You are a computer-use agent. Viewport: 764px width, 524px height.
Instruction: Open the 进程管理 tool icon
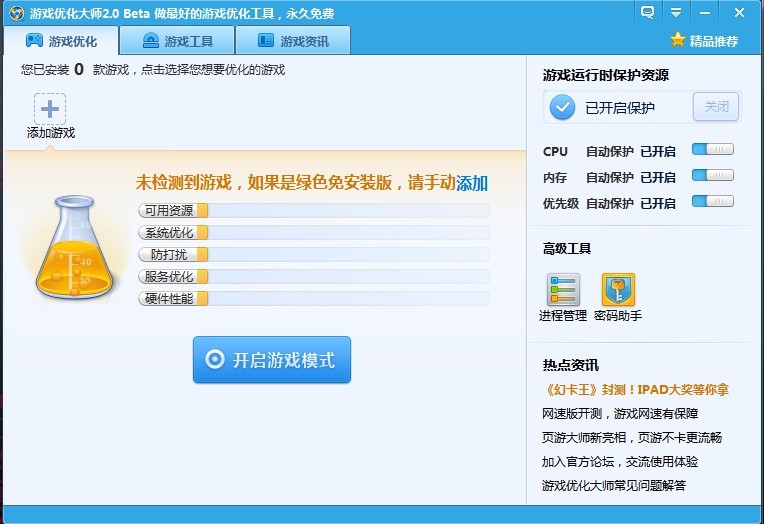563,290
